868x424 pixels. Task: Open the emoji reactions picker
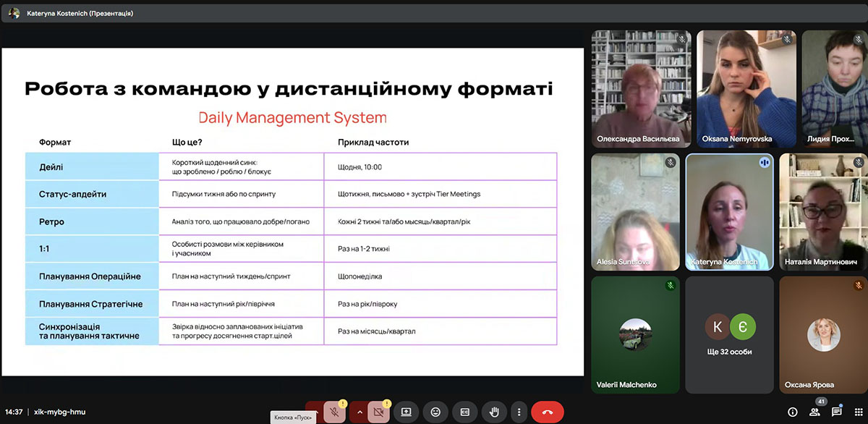435,412
